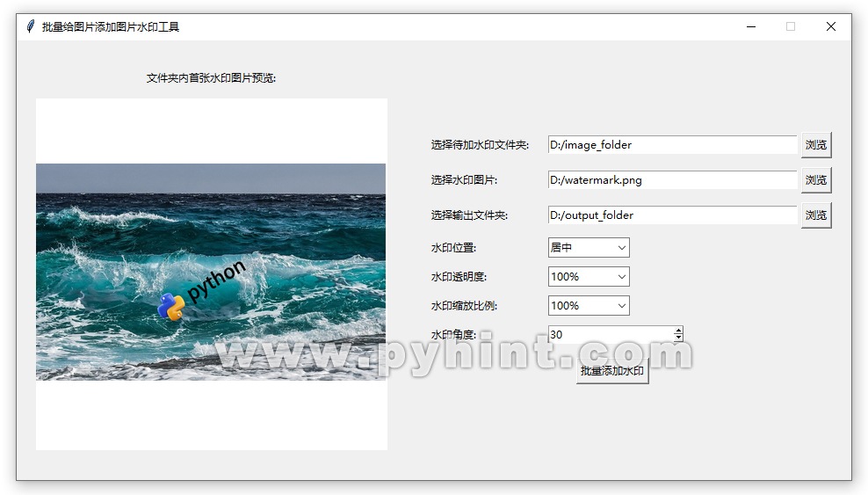Browse for the folder of images to watermark
The height and width of the screenshot is (495, 868).
pyautogui.click(x=816, y=145)
